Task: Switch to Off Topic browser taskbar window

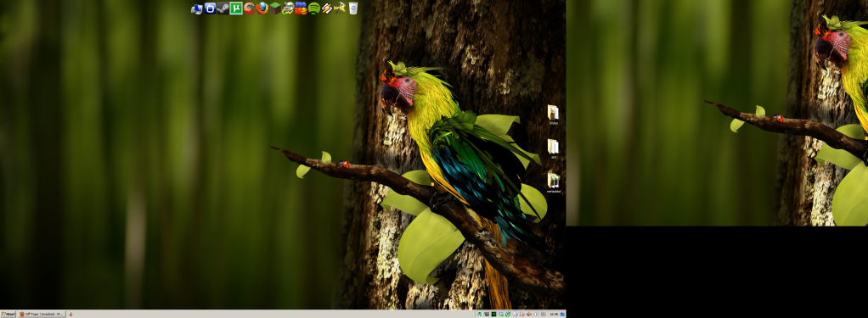Action: 42,314
